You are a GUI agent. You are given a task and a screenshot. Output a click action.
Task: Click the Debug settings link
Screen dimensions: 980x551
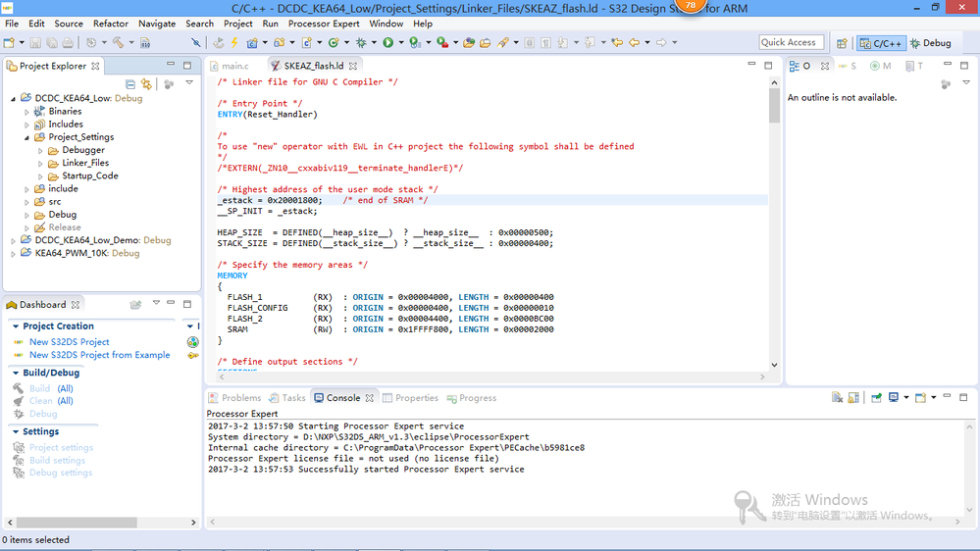point(61,473)
